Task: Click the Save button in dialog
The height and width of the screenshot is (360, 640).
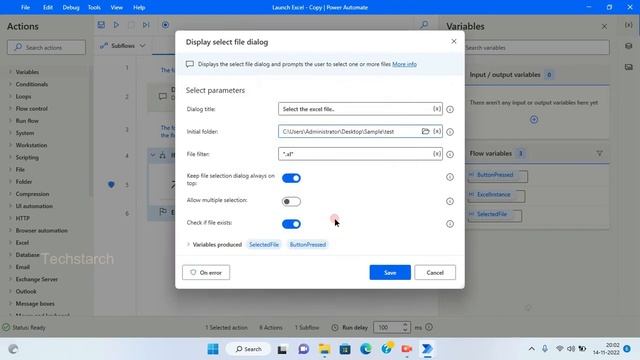Action: point(390,272)
